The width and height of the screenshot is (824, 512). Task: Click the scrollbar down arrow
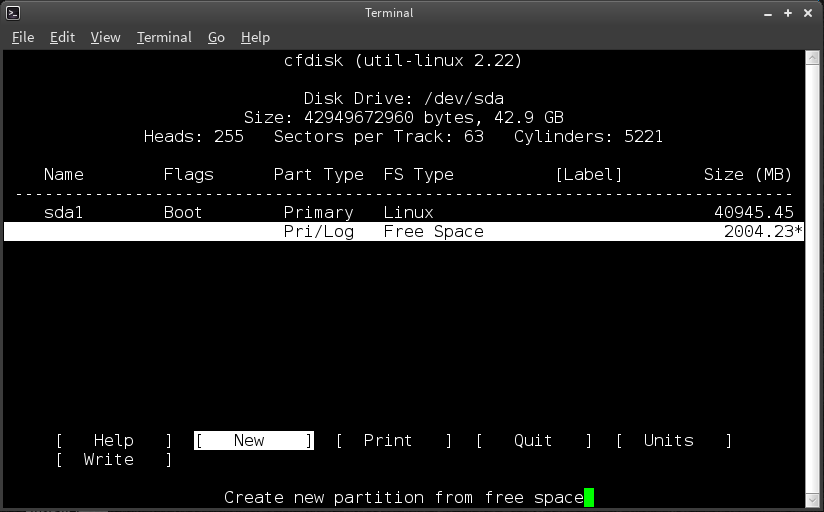click(x=812, y=500)
